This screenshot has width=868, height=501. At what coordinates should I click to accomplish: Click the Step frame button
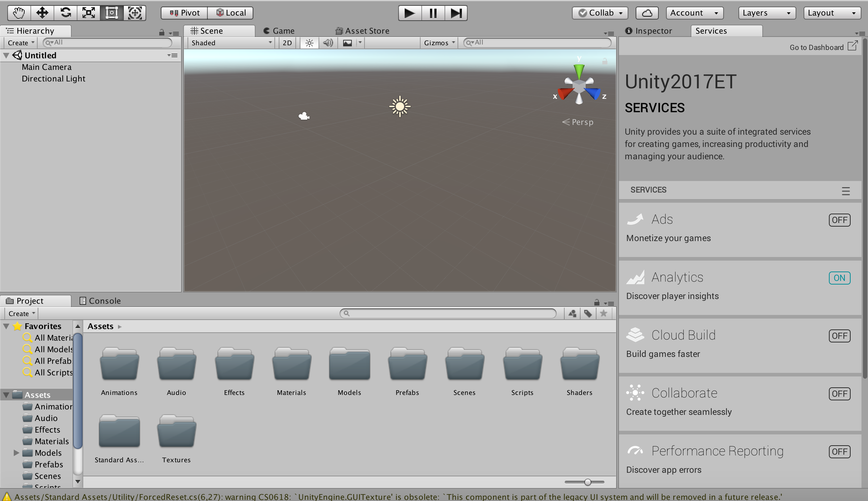456,13
